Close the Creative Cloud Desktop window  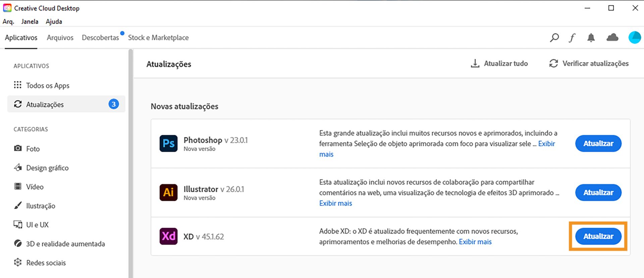635,8
